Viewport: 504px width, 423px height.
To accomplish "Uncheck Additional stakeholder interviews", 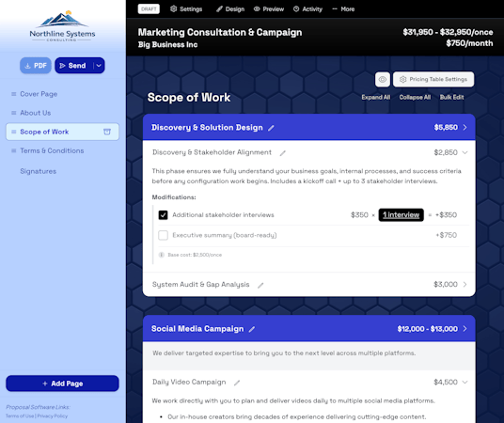I will (163, 215).
